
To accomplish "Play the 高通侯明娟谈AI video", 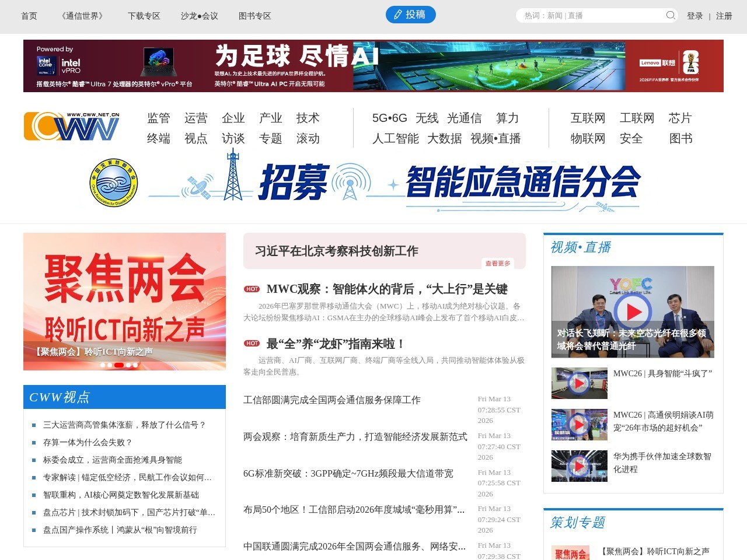I will (579, 424).
